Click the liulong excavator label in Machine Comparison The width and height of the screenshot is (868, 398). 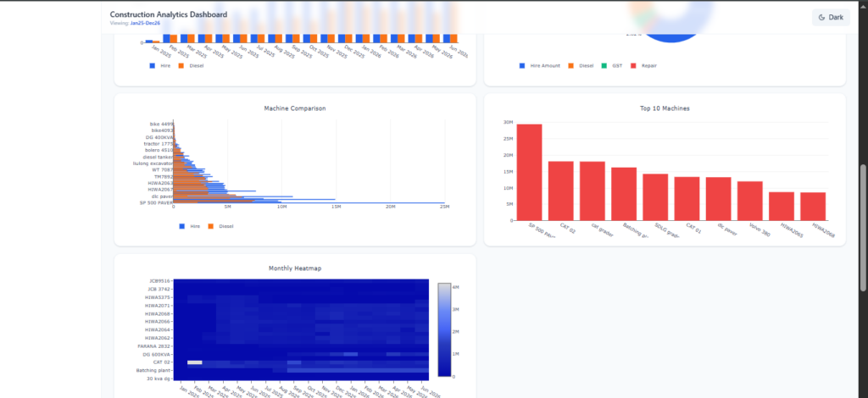(153, 163)
